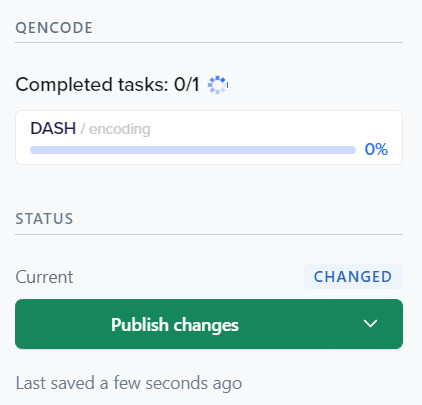This screenshot has width=422, height=405.
Task: Select the 0% progress percentage label
Action: (376, 149)
